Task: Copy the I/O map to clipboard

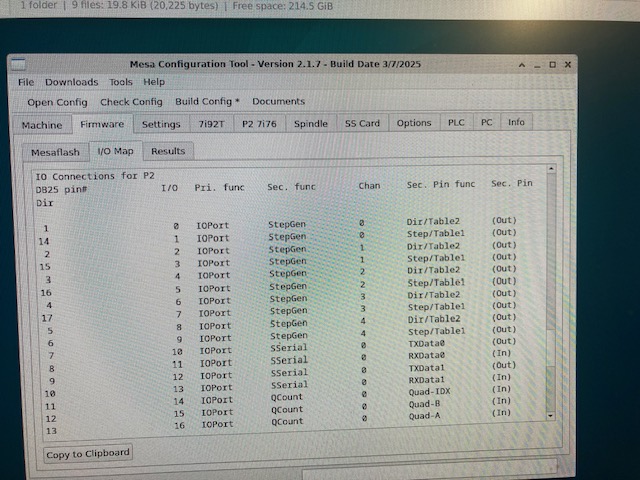Action: [88, 453]
